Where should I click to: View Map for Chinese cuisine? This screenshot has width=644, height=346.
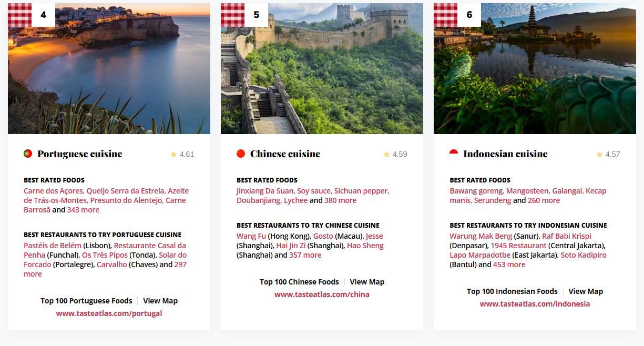367,282
